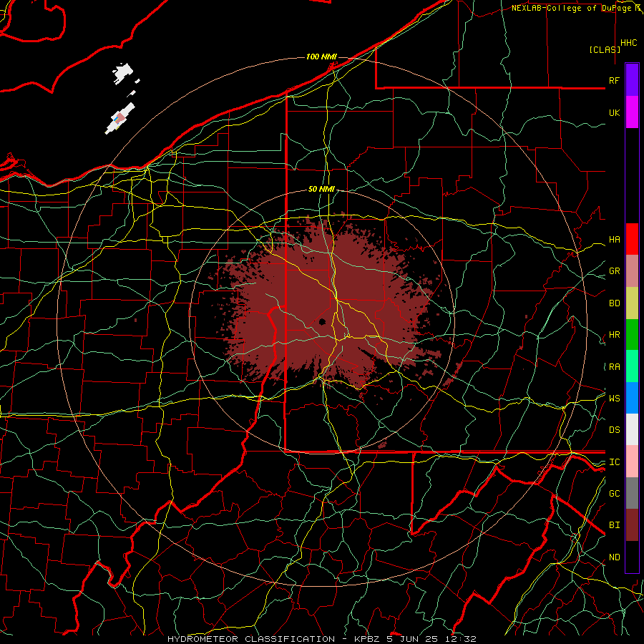Click the 'HYDROMETEOR CLASSIFICATION' title text
This screenshot has height=644, width=644.
tap(251, 639)
